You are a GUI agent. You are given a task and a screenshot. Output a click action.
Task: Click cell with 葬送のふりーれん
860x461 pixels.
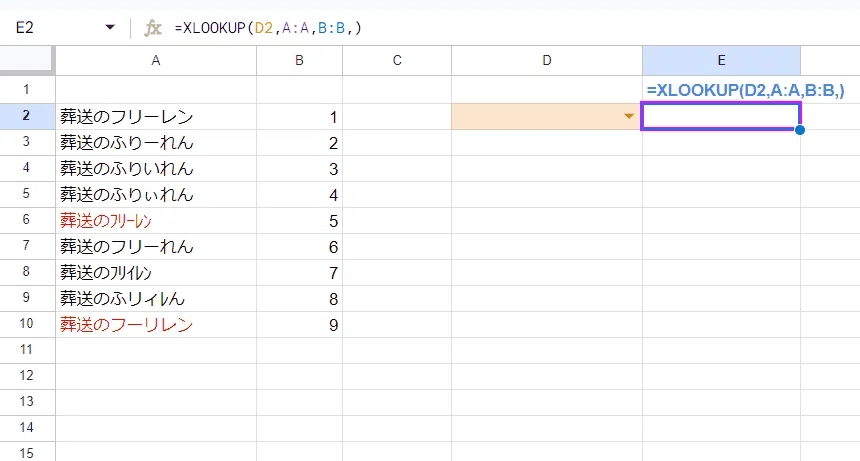pos(156,143)
